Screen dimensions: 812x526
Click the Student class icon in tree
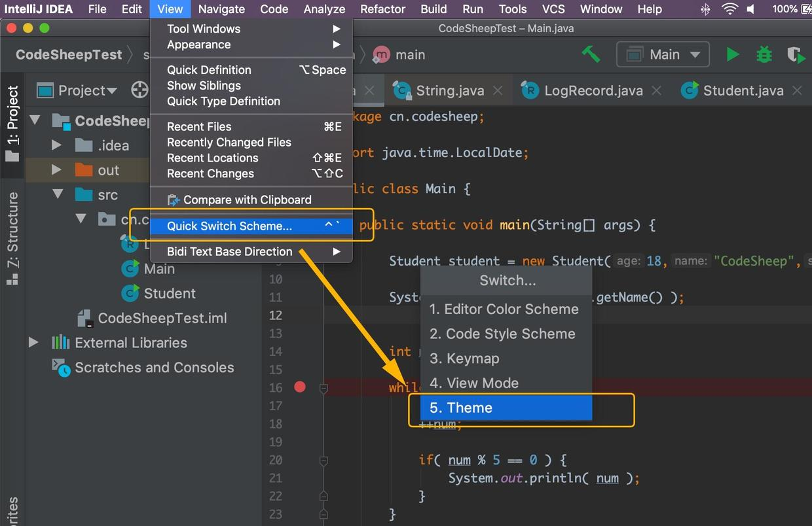131,293
